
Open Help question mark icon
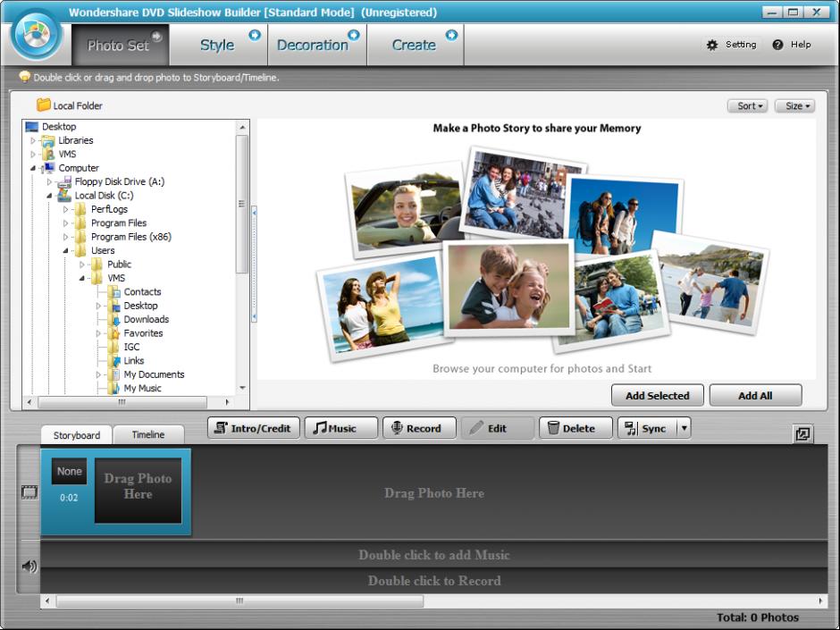click(x=778, y=45)
